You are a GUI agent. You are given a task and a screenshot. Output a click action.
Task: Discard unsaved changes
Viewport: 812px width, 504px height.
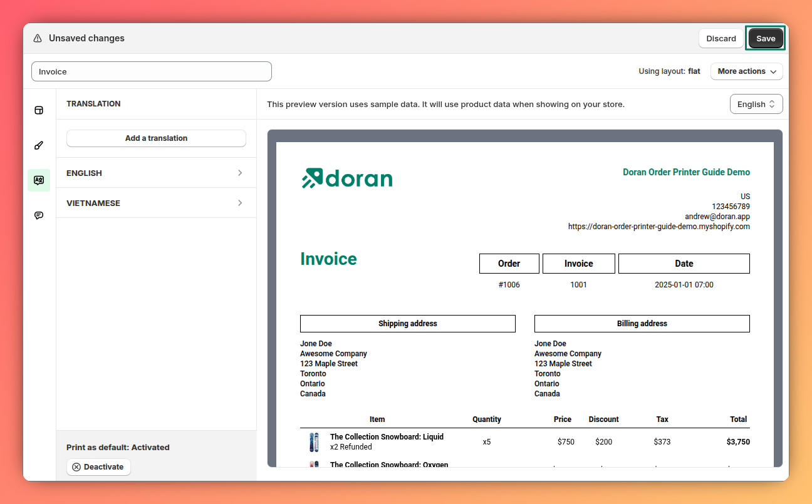[x=721, y=38]
